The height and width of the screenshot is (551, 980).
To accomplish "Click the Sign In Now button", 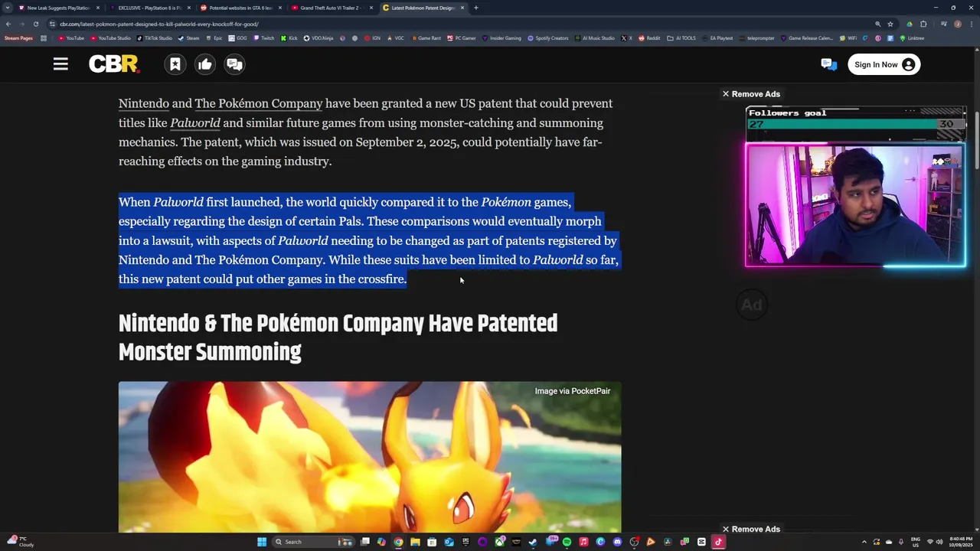I will click(884, 64).
